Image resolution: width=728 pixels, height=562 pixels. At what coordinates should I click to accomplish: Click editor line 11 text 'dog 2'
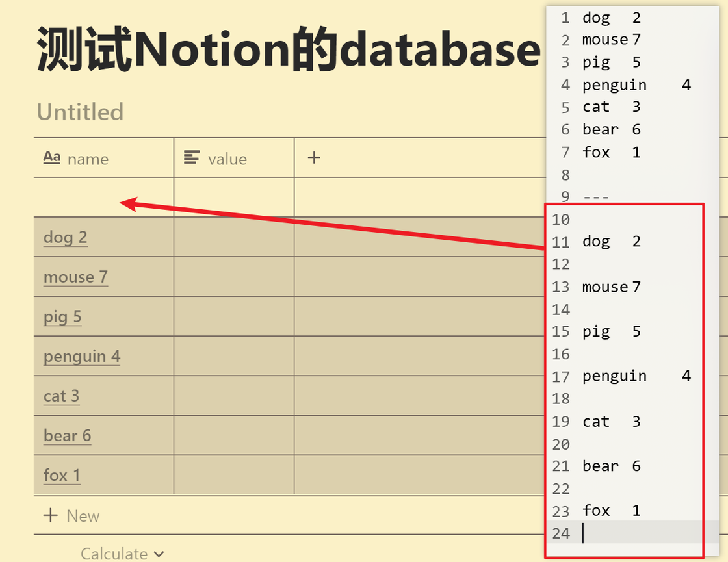612,242
